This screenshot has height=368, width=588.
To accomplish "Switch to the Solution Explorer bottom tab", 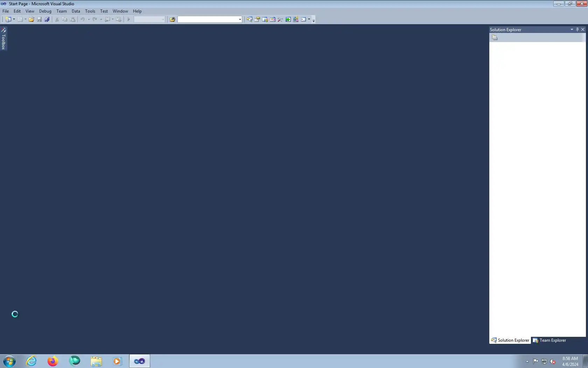I will [510, 340].
